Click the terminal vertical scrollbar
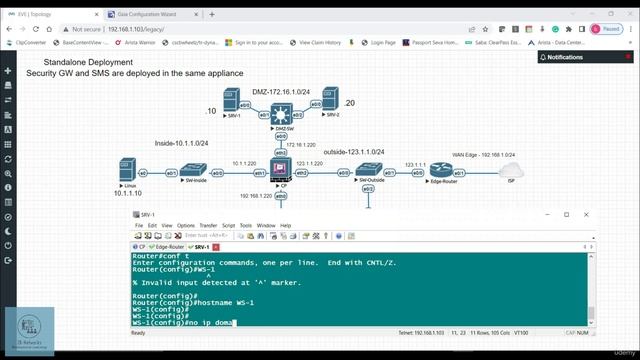This screenshot has width=640, height=360. point(591,289)
